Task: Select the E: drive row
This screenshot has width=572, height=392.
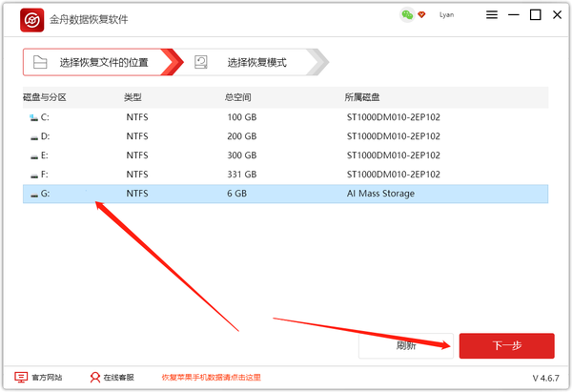Action: (x=285, y=155)
